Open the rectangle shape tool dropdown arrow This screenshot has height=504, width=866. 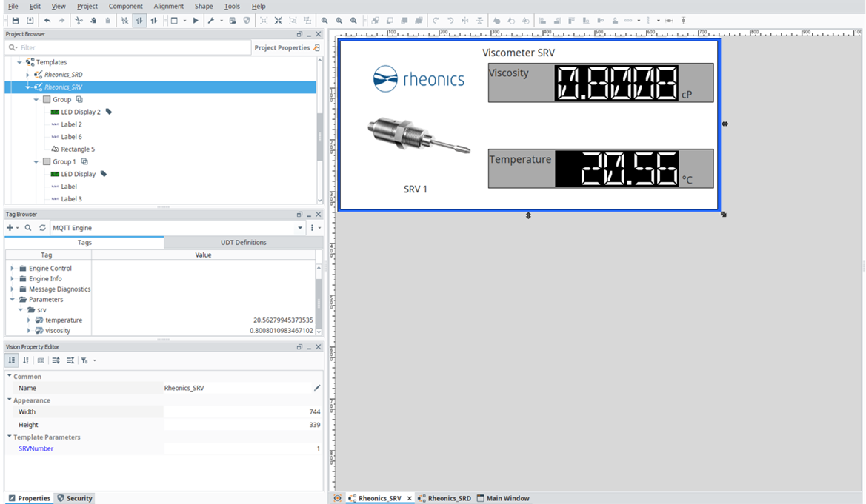coord(184,21)
